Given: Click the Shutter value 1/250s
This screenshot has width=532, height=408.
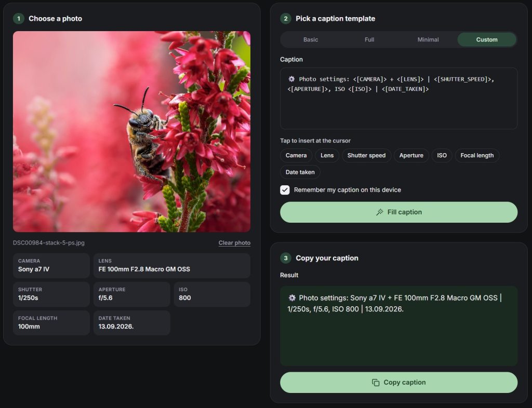Looking at the screenshot, I should point(28,298).
